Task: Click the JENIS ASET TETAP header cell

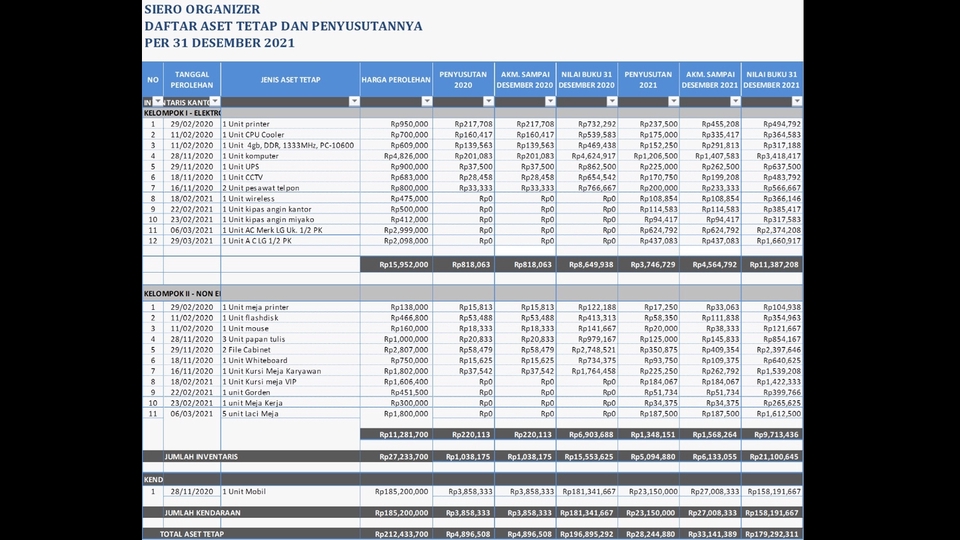Action: point(290,80)
